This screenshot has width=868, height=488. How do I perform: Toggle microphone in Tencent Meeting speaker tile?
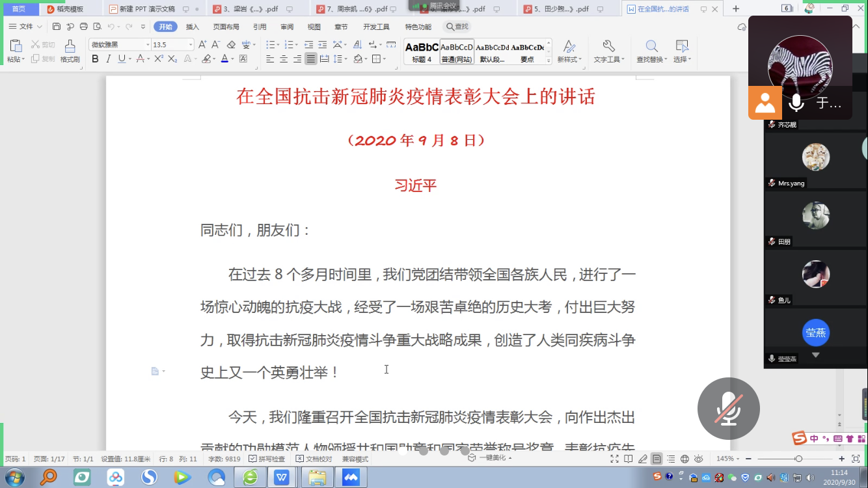(796, 103)
